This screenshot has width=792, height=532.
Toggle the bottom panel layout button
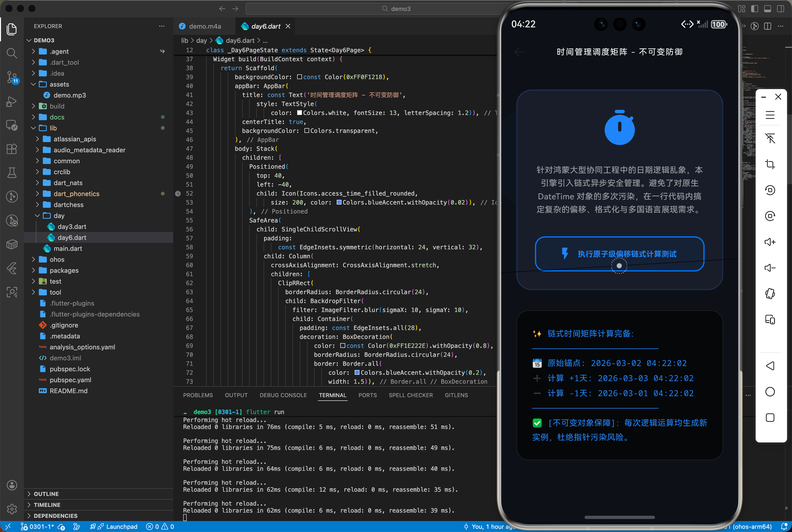click(767, 9)
